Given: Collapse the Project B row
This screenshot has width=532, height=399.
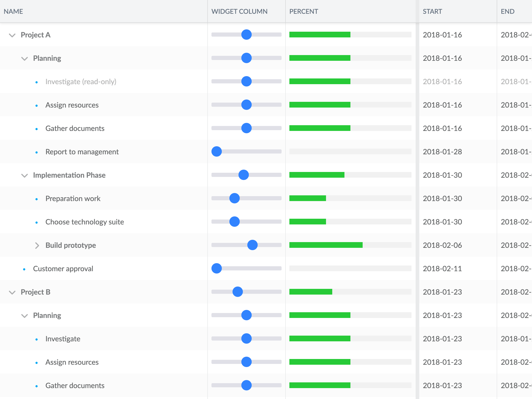Looking at the screenshot, I should pyautogui.click(x=12, y=292).
